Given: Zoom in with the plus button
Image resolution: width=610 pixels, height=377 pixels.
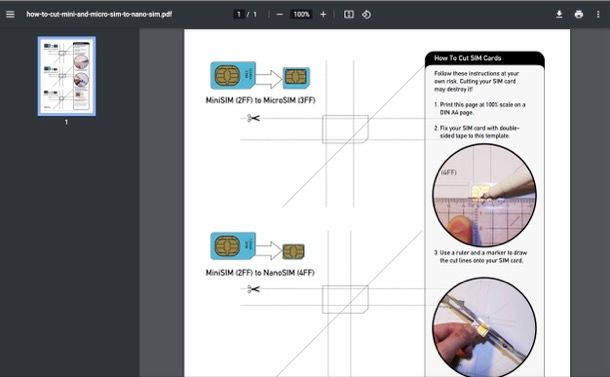Looking at the screenshot, I should pyautogui.click(x=323, y=14).
